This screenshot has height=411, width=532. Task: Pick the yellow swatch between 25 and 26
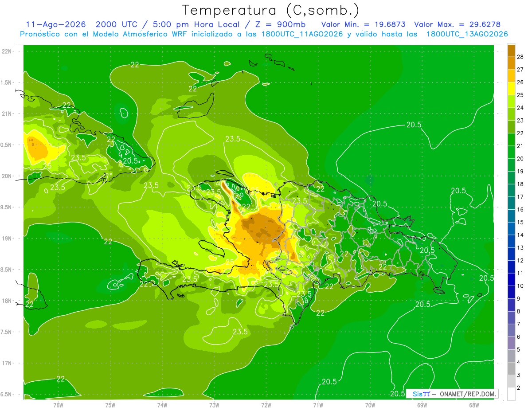(x=511, y=88)
